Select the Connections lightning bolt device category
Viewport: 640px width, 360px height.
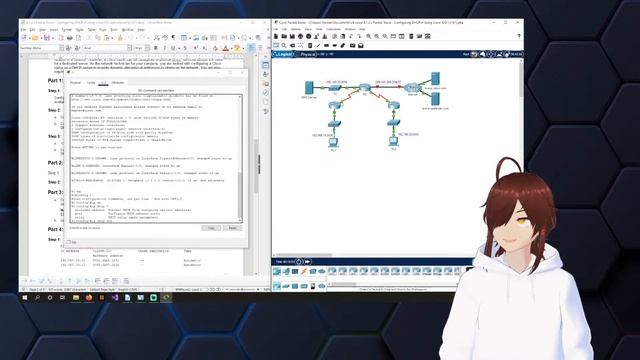(304, 271)
